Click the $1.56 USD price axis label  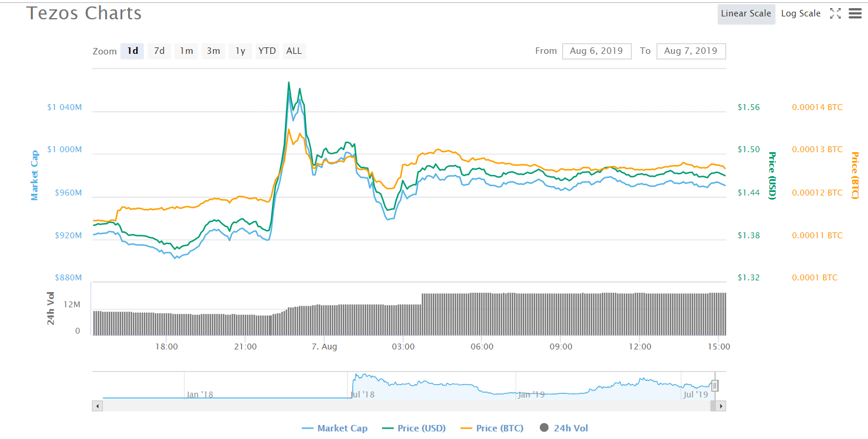tap(749, 107)
